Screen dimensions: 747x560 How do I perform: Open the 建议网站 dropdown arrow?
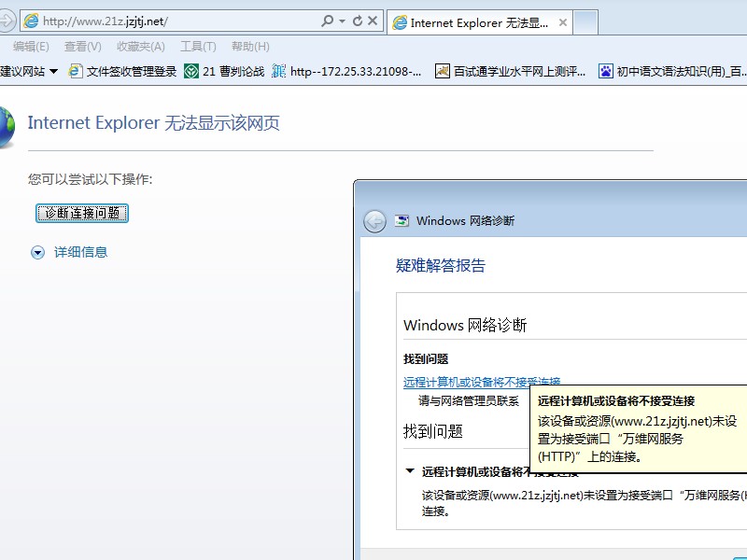(x=53, y=71)
